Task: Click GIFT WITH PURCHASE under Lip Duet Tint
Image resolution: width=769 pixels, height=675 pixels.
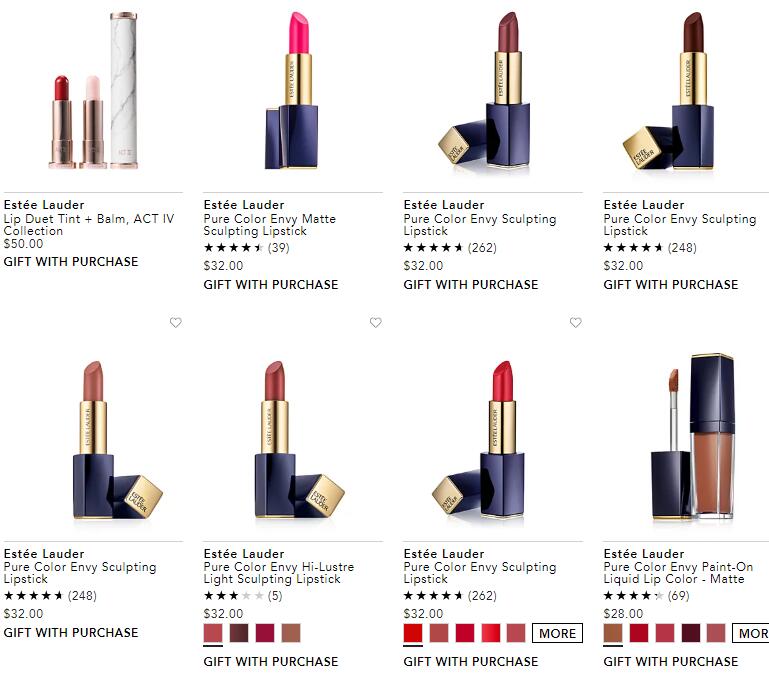Action: tap(71, 262)
